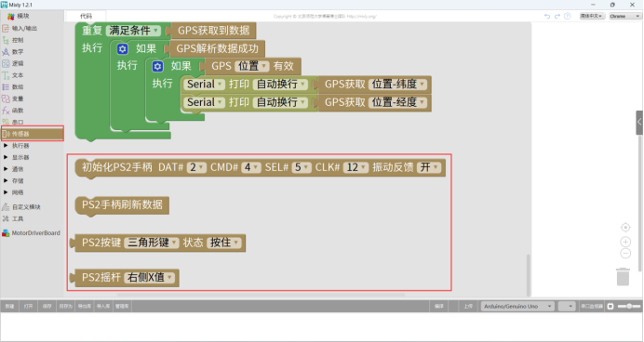Open the 串口 block category
Screen dimensions: 644x342
(x=18, y=122)
